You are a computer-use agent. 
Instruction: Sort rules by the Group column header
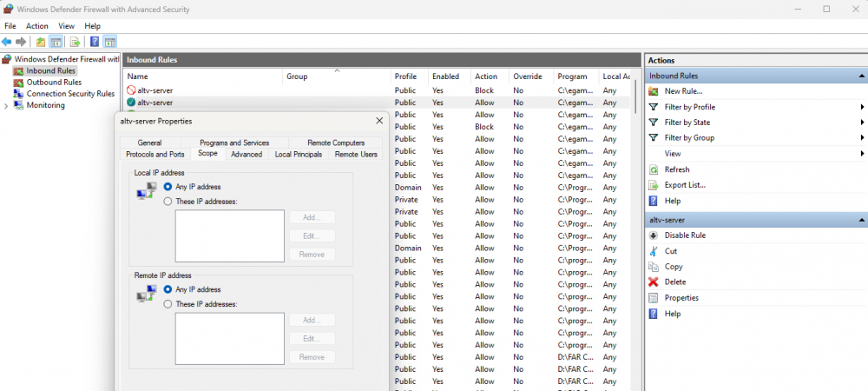[336, 76]
